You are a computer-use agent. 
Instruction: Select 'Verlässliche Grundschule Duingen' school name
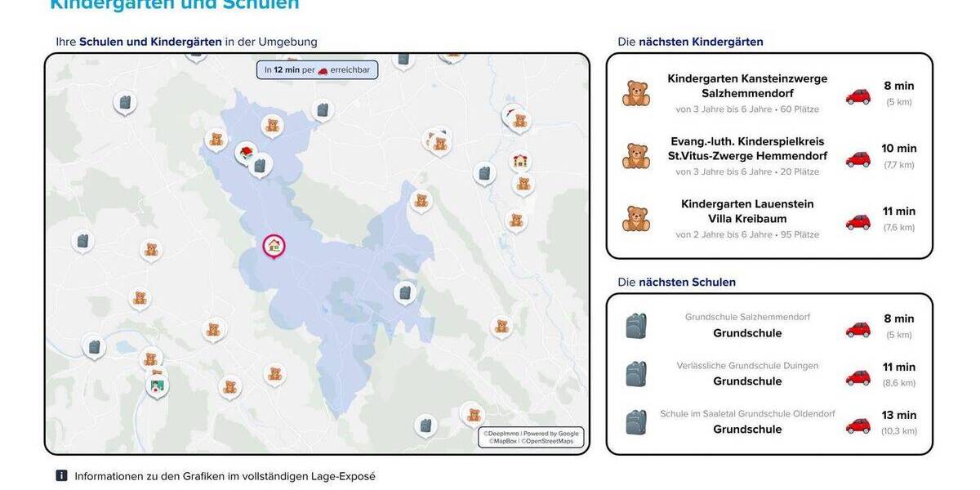click(x=747, y=366)
